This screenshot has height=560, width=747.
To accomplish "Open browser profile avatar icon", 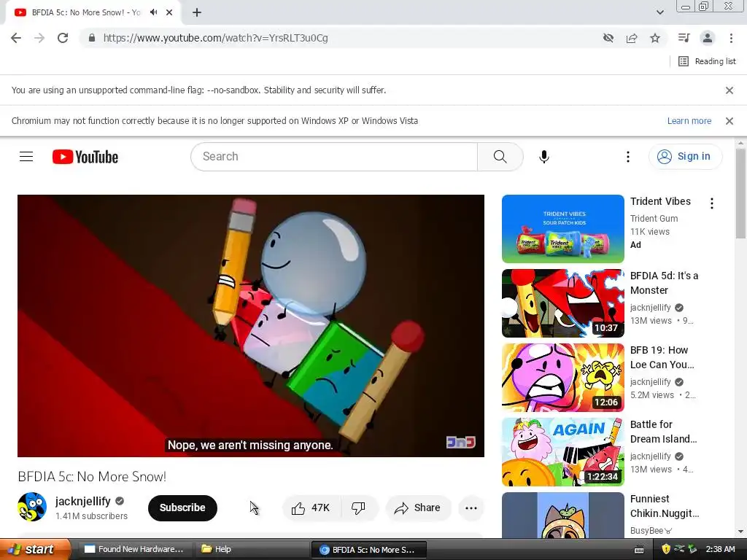I will pos(708,38).
